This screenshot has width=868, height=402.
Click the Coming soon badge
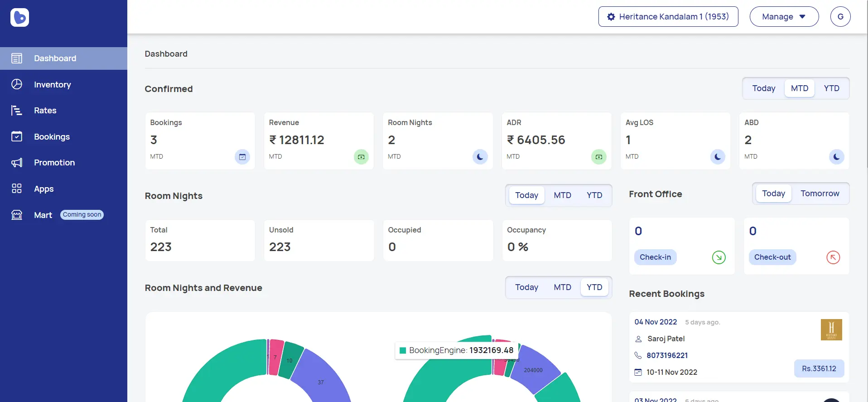pos(82,215)
